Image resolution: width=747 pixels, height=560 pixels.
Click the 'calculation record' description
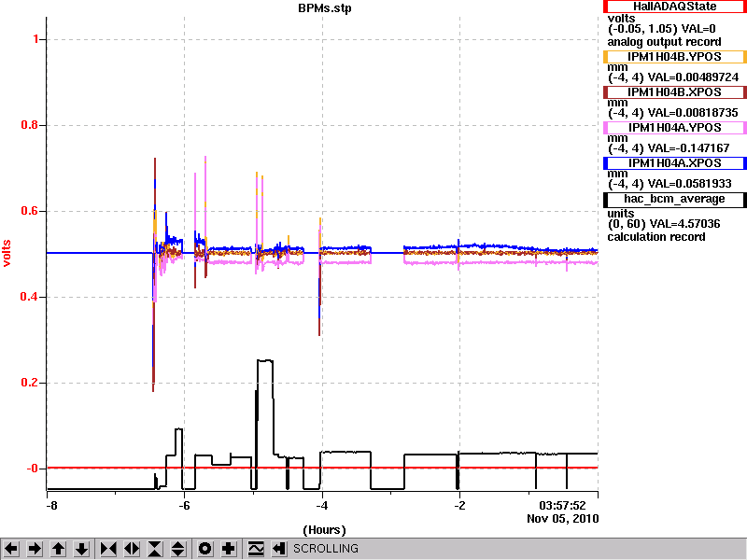coord(656,237)
